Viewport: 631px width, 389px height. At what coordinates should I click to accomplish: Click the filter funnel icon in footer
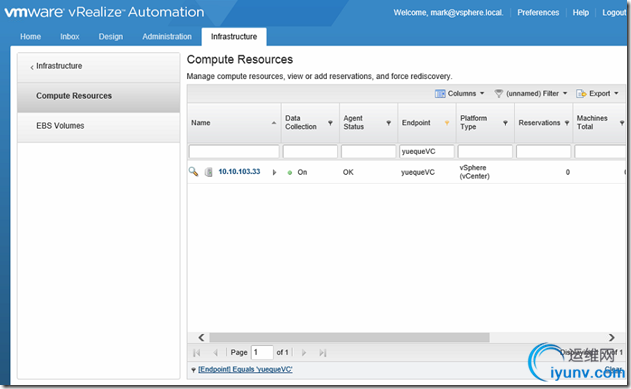click(194, 370)
